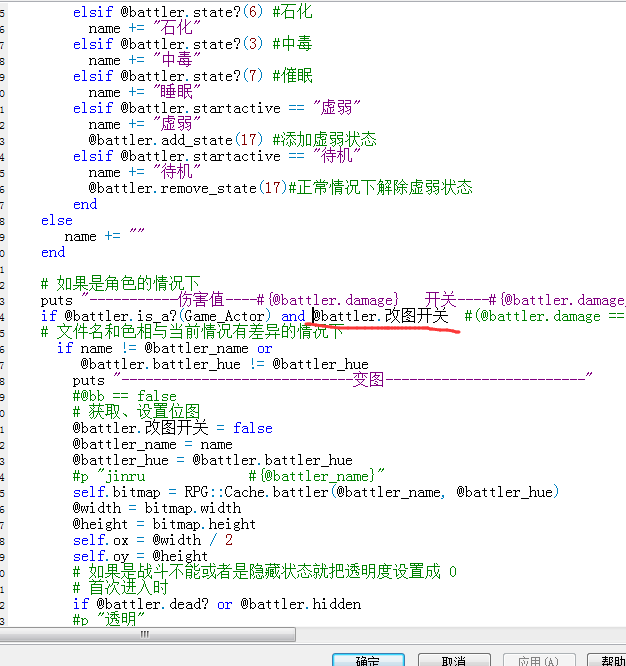Image resolution: width=626 pixels, height=666 pixels.
Task: Click the '#p "透明"' comment line
Action: (x=108, y=619)
